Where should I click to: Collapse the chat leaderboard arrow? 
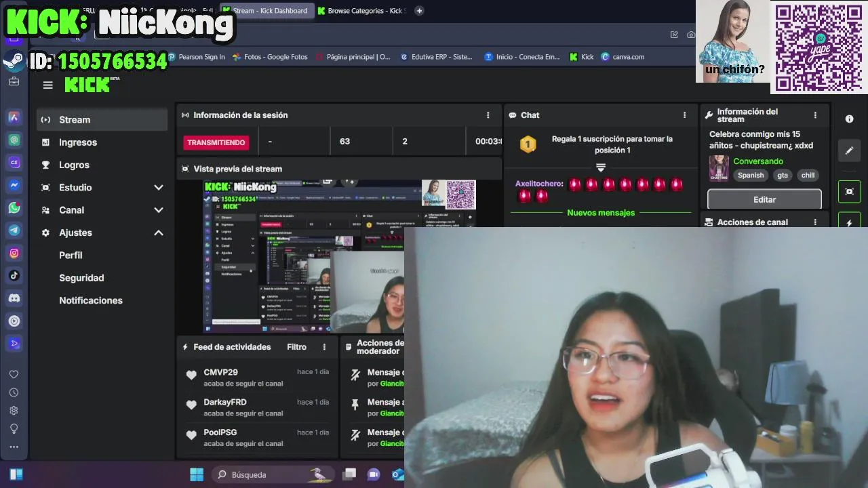click(600, 167)
